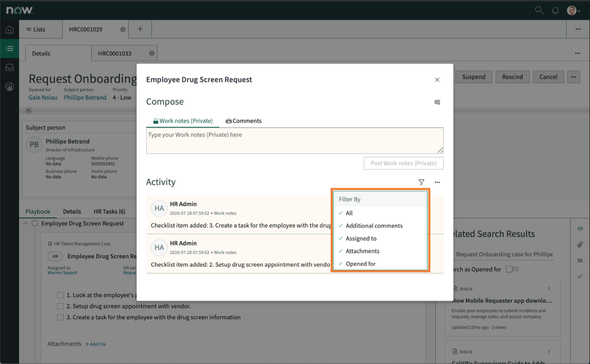
Task: Open the Activity more options ellipsis
Action: pos(437,182)
